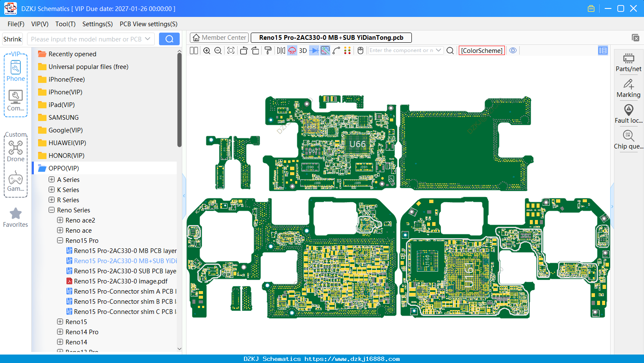Search for the entered component
This screenshot has width=644, height=363.
pos(450,50)
